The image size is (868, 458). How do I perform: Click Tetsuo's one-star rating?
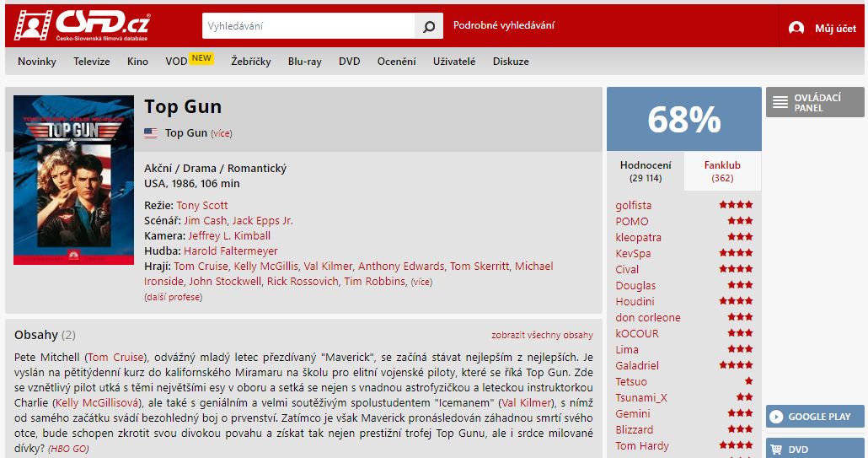pos(749,381)
